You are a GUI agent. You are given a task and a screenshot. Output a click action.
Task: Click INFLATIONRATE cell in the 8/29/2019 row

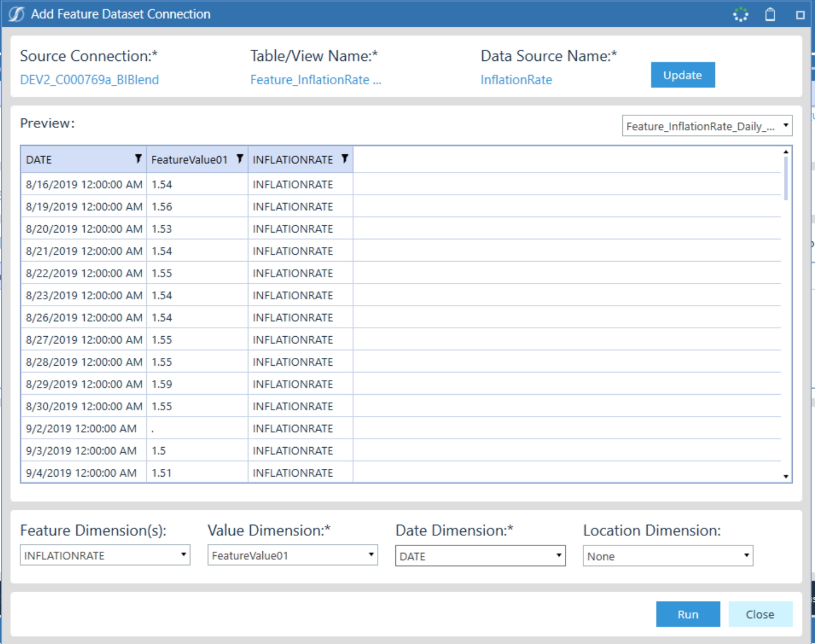click(300, 384)
